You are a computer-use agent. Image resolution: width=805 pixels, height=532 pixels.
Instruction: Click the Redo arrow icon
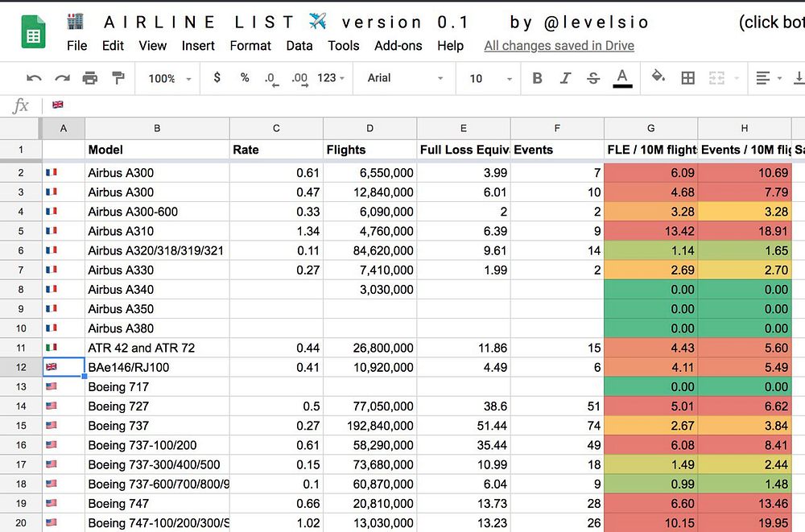click(x=62, y=78)
